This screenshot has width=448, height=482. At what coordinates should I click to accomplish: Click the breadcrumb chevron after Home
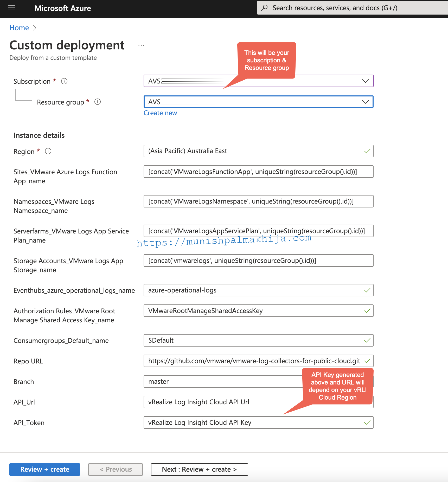pos(35,28)
